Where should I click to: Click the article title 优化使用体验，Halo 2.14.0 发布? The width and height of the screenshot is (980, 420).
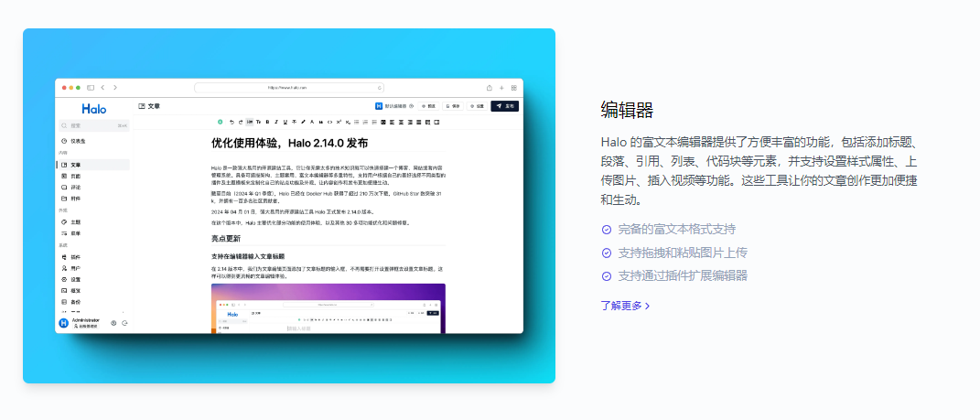[289, 143]
